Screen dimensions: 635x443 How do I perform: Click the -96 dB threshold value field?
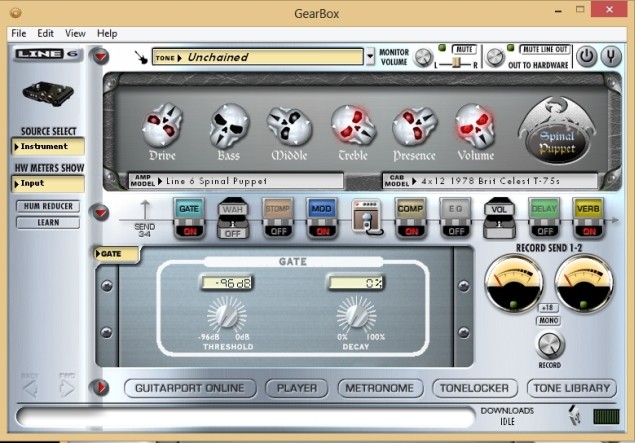pyautogui.click(x=227, y=283)
